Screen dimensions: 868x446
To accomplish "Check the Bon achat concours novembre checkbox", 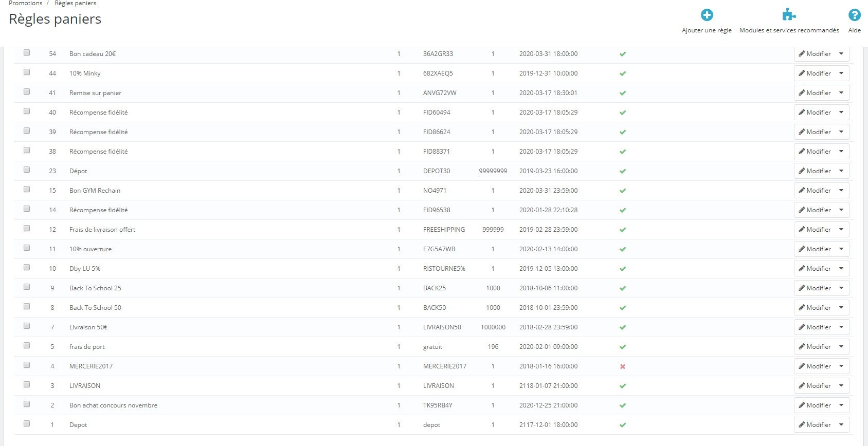I will [27, 404].
